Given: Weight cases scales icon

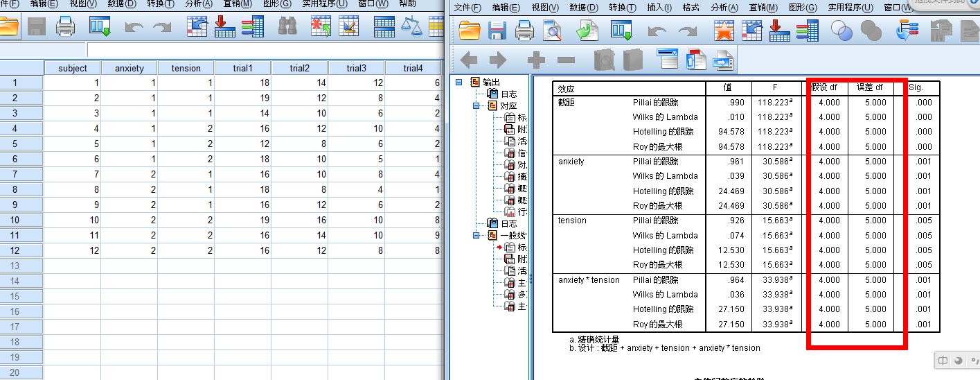Looking at the screenshot, I should (x=411, y=28).
